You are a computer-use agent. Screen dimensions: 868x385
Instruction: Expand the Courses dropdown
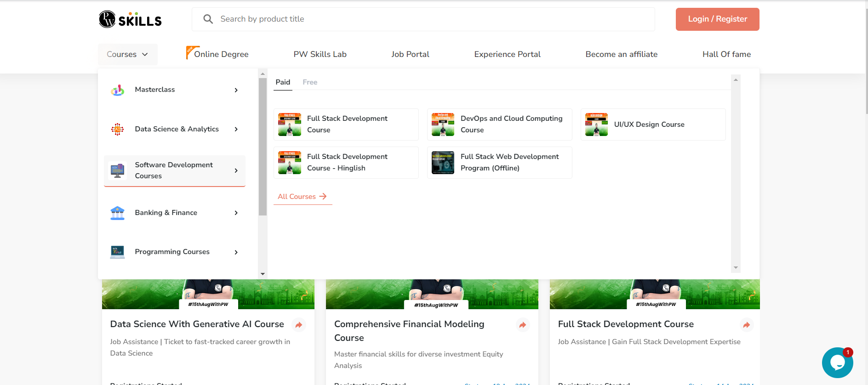point(128,54)
